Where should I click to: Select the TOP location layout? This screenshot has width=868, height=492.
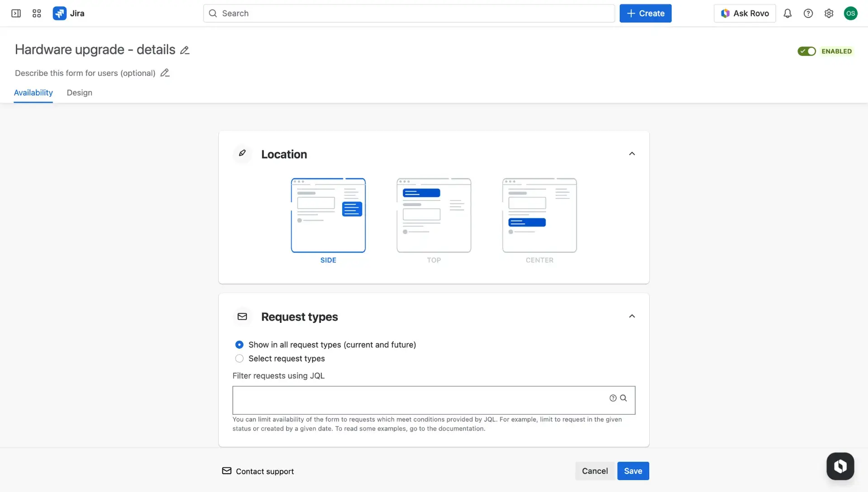coord(434,216)
